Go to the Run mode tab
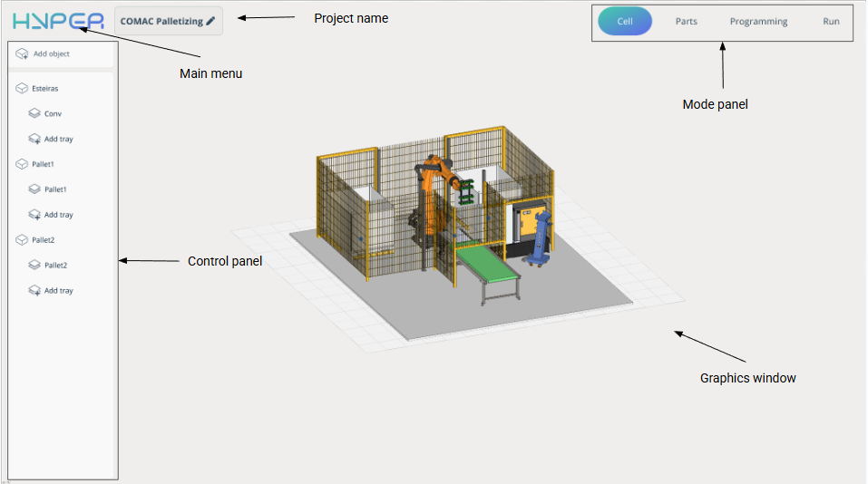This screenshot has height=484, width=868. (x=831, y=22)
